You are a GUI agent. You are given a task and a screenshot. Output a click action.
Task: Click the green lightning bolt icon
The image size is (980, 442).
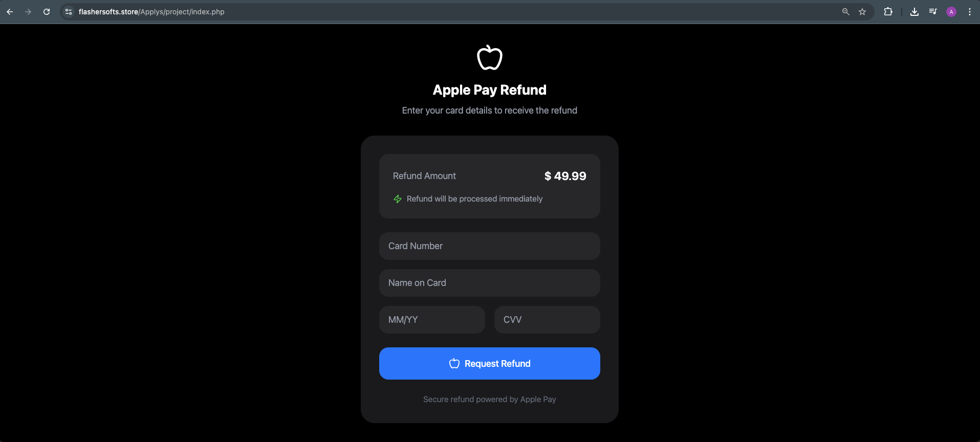398,199
